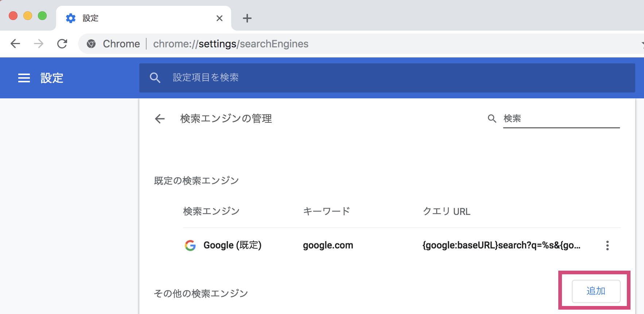Click the 検索 search engines filter field
Image resolution: width=644 pixels, height=314 pixels.
pyautogui.click(x=561, y=119)
